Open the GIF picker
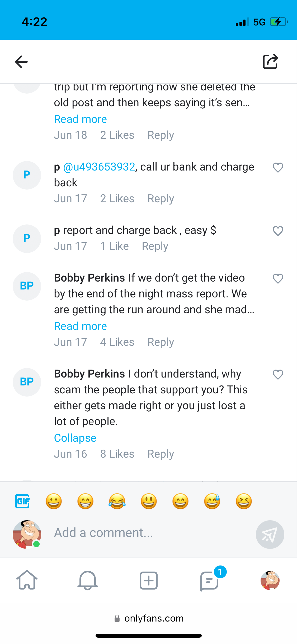The width and height of the screenshot is (297, 644). [22, 501]
